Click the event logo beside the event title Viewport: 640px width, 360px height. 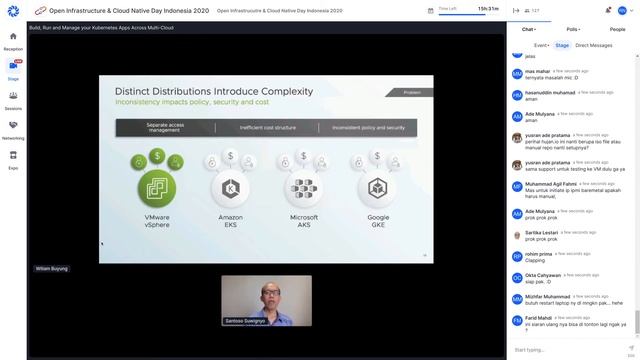40,11
